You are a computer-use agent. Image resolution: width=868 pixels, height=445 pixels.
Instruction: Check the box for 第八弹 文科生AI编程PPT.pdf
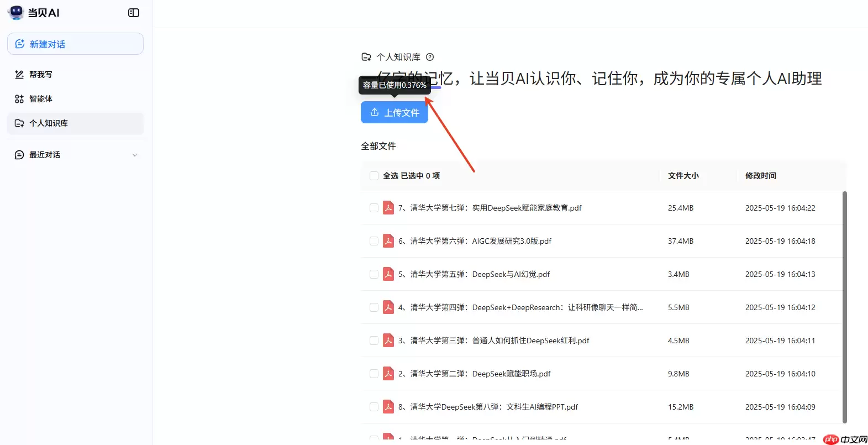tap(374, 407)
